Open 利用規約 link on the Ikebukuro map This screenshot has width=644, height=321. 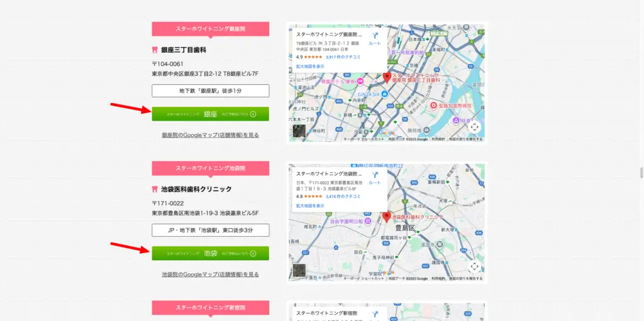tap(438, 279)
